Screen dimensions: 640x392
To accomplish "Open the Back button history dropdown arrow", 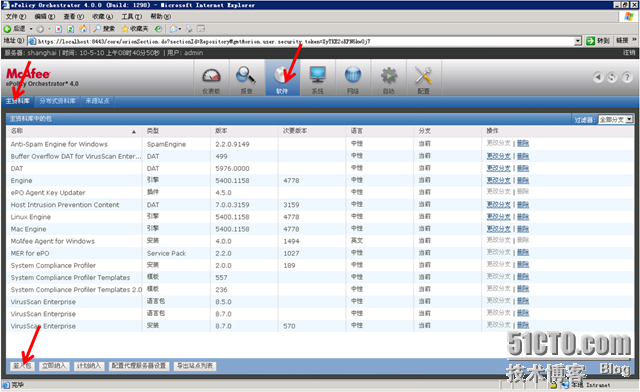I will (31, 29).
